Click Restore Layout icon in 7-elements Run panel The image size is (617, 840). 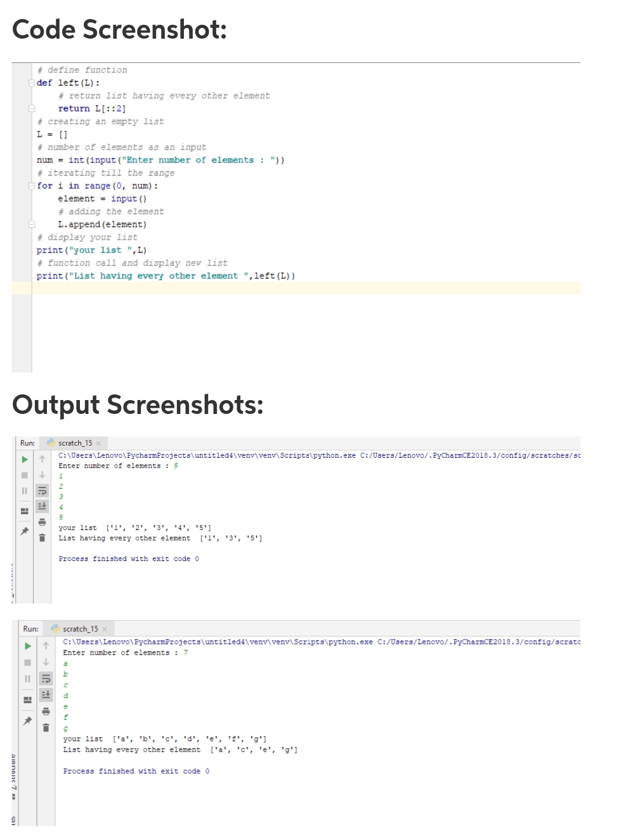[x=28, y=700]
